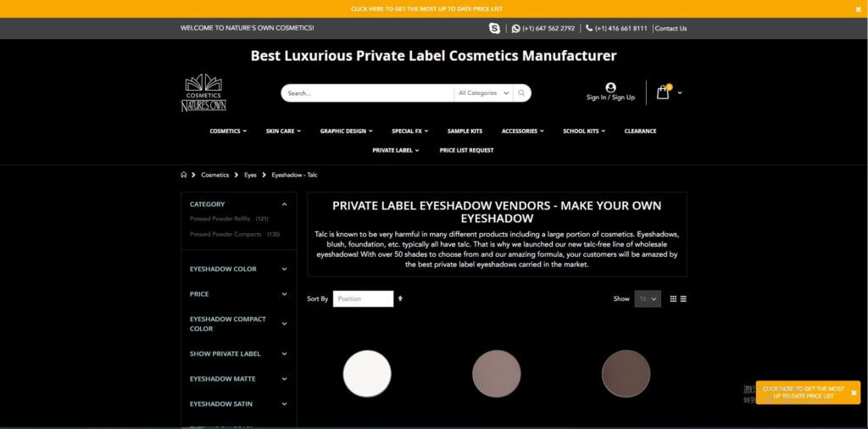Open the Cosmetics menu

[x=228, y=131]
